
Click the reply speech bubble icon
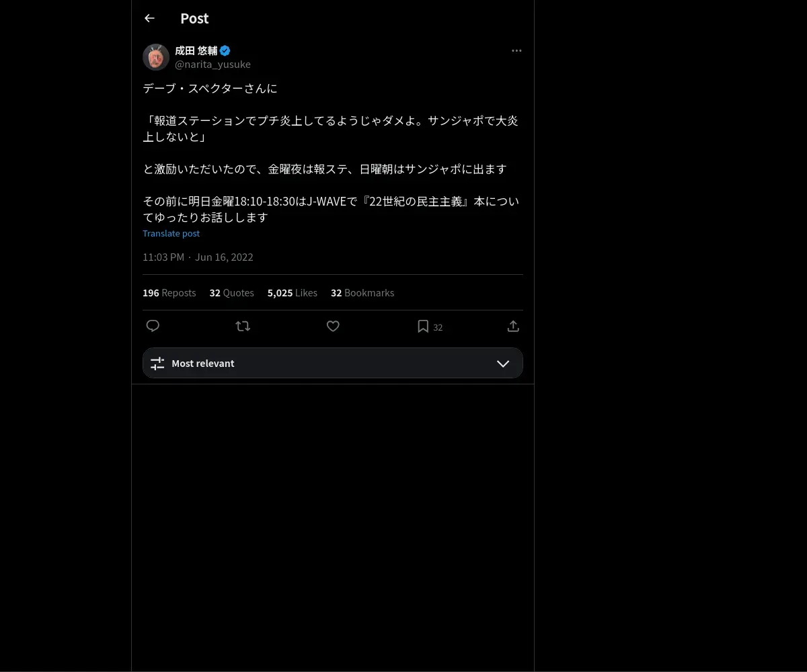point(153,326)
